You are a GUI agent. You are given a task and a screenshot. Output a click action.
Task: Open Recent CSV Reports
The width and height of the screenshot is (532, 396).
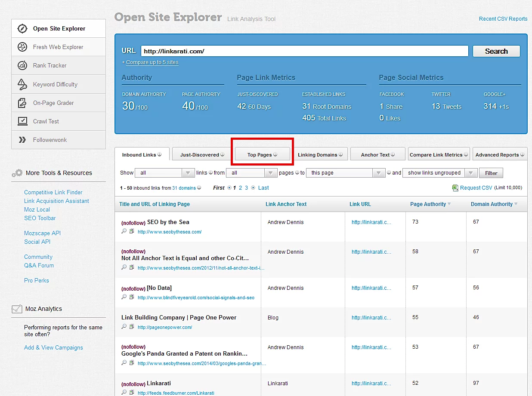503,19
